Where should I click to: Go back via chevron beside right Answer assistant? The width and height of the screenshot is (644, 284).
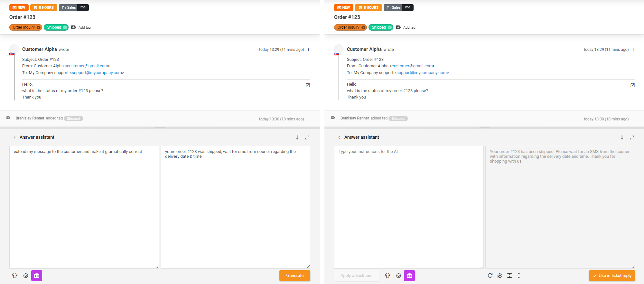pos(339,137)
